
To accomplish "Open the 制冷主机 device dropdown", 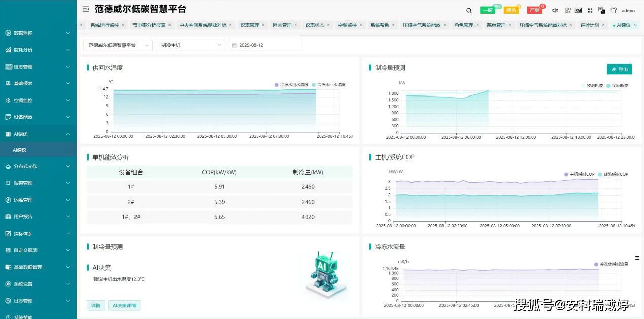I will coord(190,45).
